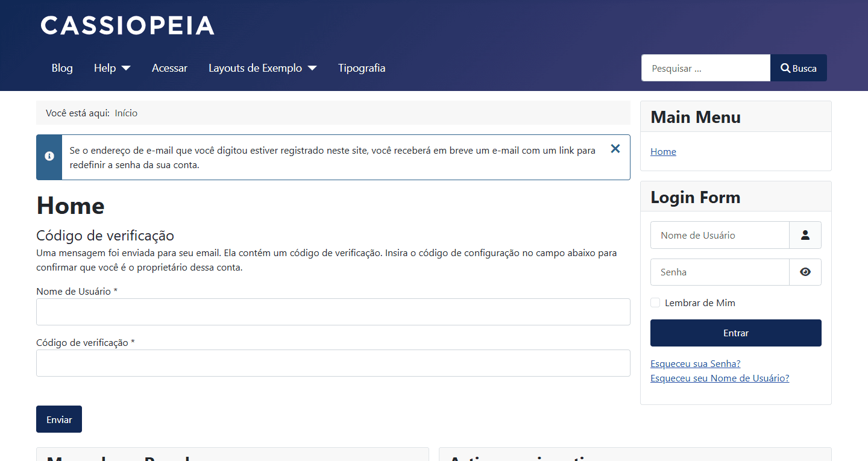Click the Main Menu module heading
The width and height of the screenshot is (868, 461).
[x=696, y=117]
